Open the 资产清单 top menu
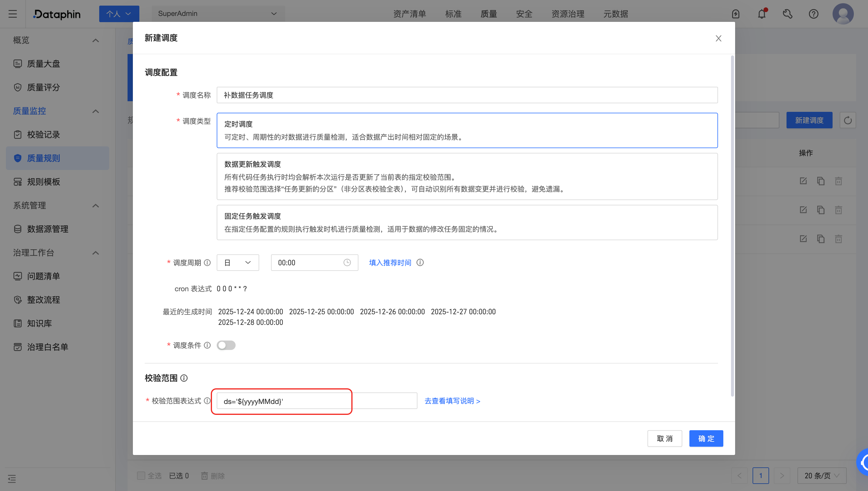Image resolution: width=868 pixels, height=491 pixels. (409, 14)
